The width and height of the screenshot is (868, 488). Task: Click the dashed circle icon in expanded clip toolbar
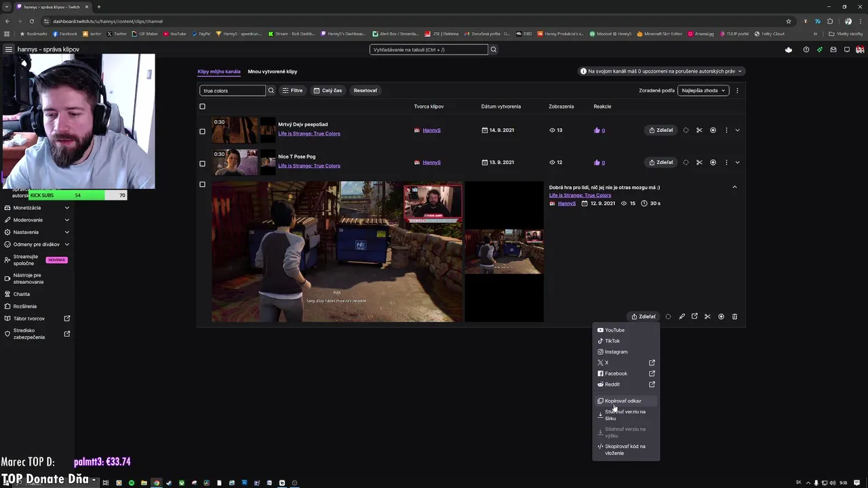point(668,317)
